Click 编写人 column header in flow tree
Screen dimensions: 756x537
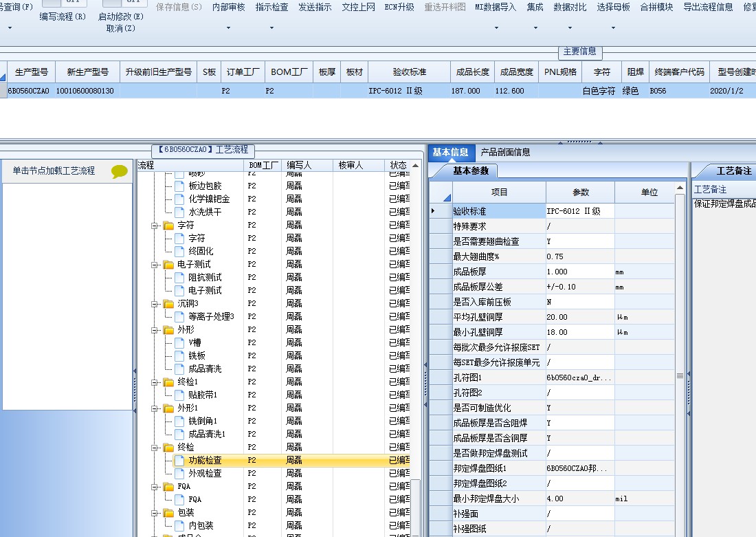click(307, 165)
